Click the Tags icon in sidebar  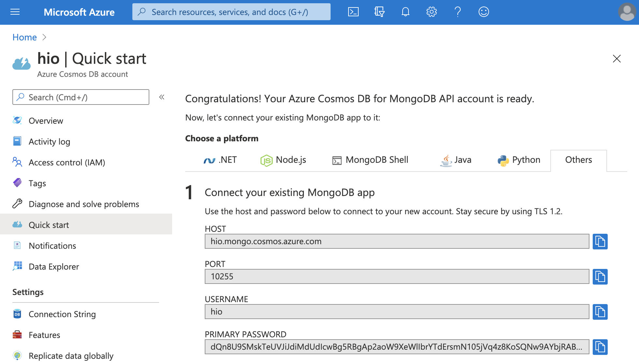[x=17, y=183]
